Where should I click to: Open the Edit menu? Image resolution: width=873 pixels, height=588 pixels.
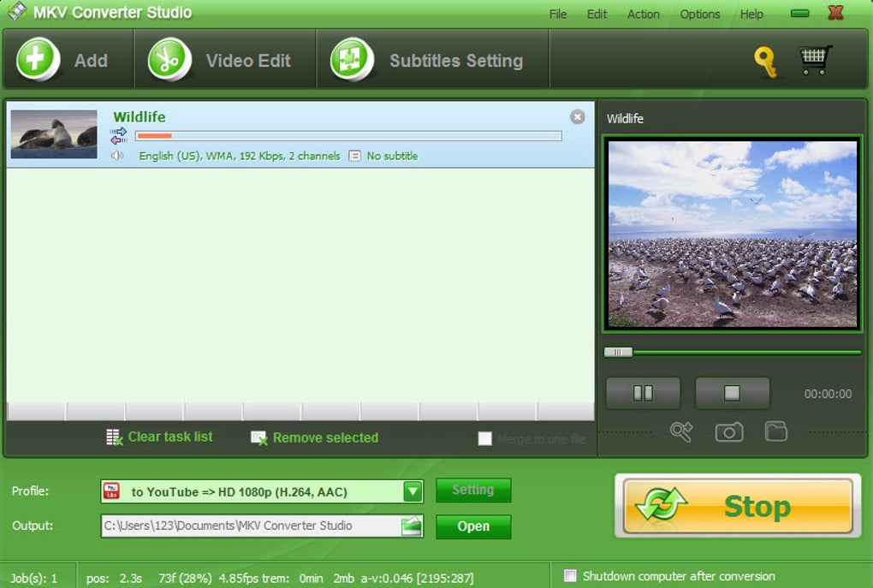coord(597,14)
